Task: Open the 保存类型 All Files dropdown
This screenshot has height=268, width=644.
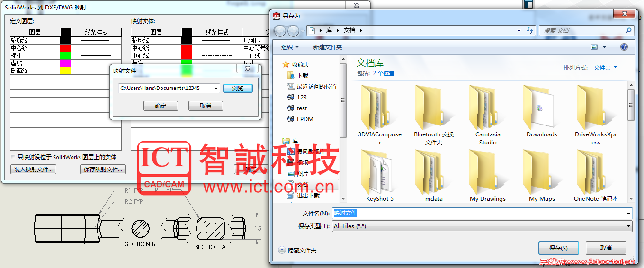Action: [x=483, y=226]
